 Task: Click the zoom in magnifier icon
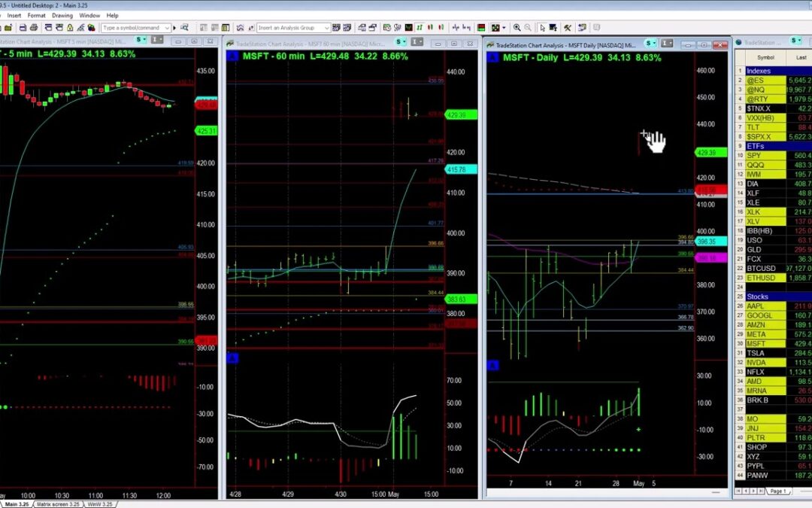[x=517, y=28]
